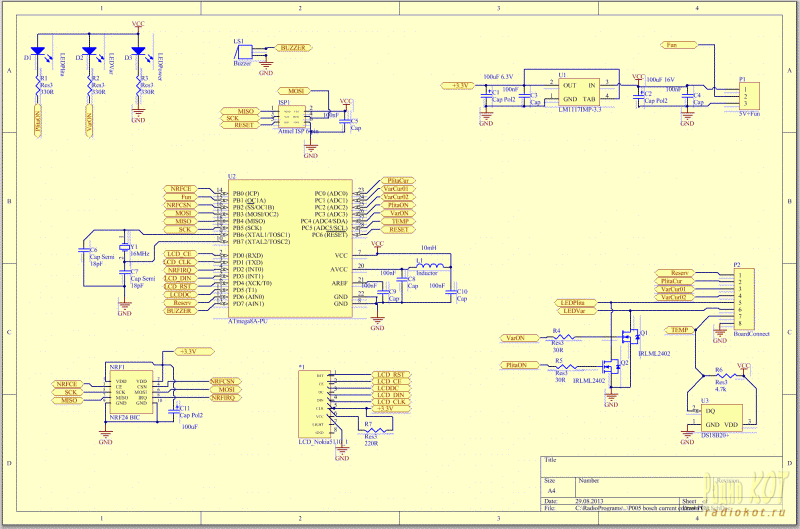
Task: Click the GND symbol under ATmega8A
Action: click(x=377, y=322)
